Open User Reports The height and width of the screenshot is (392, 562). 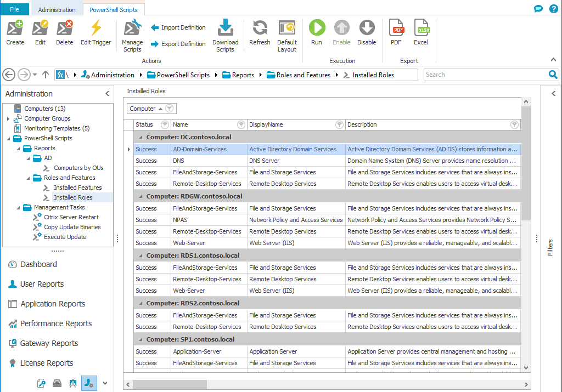coord(42,284)
